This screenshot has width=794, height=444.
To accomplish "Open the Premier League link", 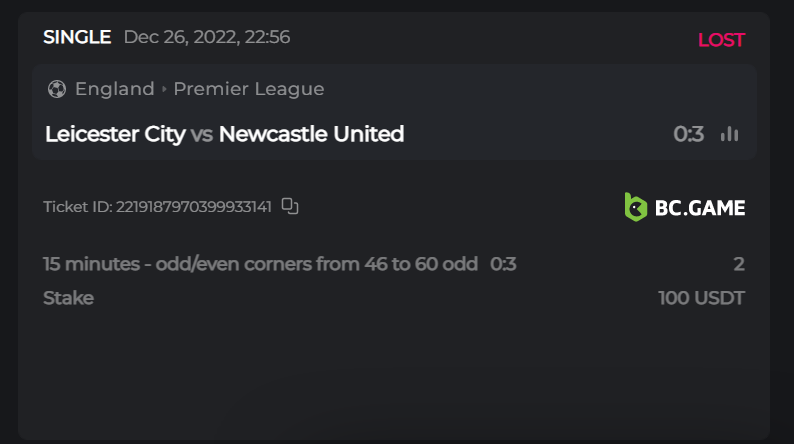I will [x=249, y=89].
